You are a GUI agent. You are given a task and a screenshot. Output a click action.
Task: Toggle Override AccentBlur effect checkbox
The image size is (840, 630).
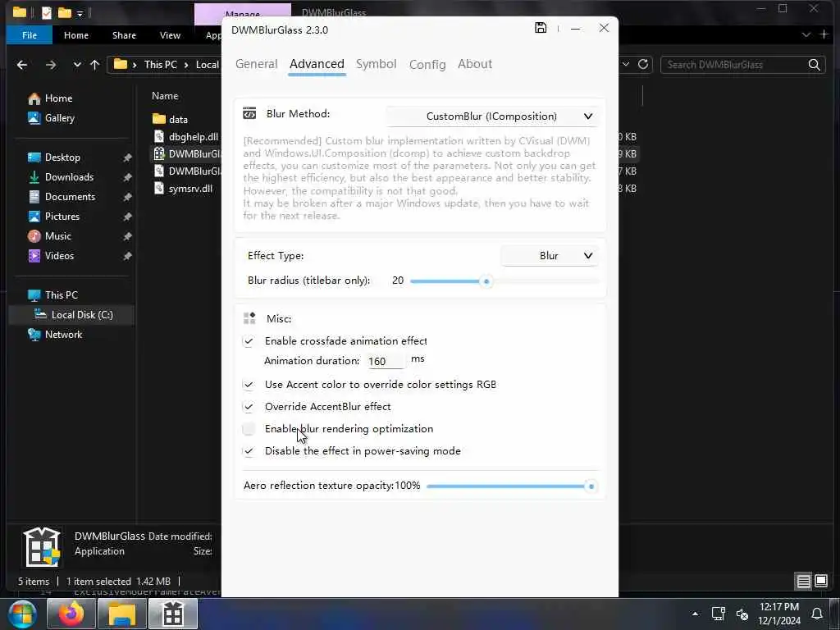point(249,407)
